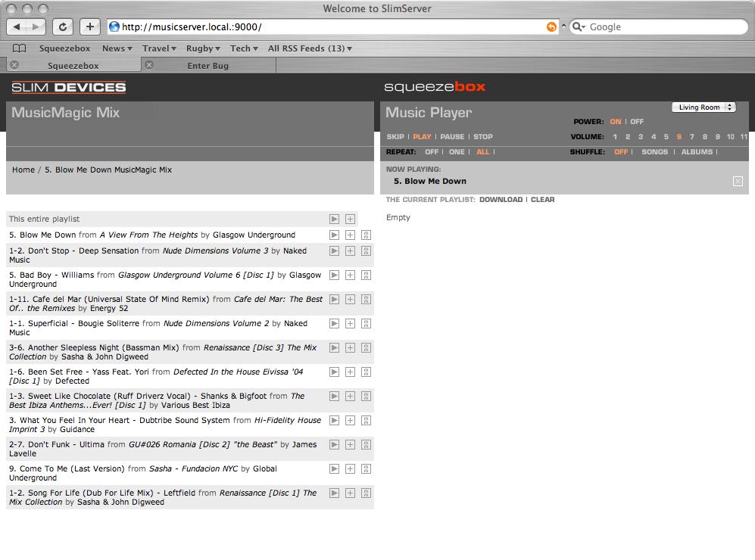
Task: Play Come To Me (Last Version)
Action: (334, 468)
